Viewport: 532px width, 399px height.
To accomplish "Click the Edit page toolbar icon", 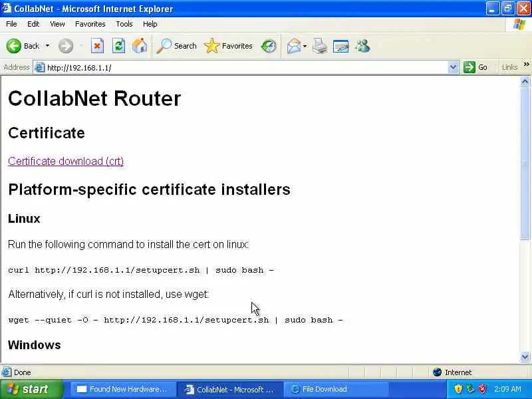I will point(340,46).
